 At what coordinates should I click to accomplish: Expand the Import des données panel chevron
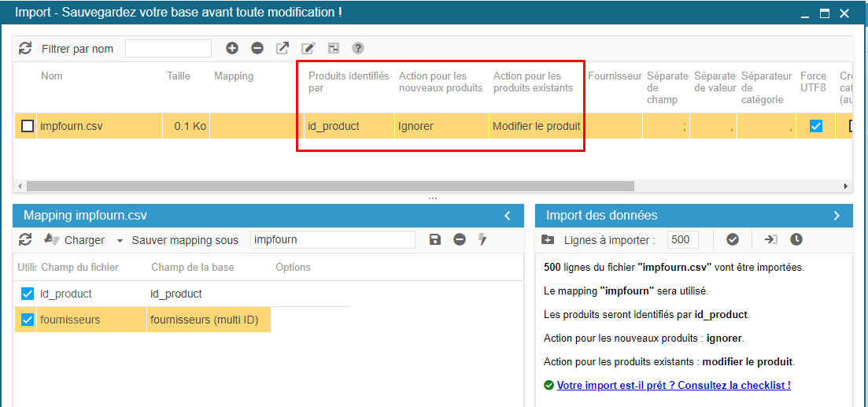click(837, 216)
